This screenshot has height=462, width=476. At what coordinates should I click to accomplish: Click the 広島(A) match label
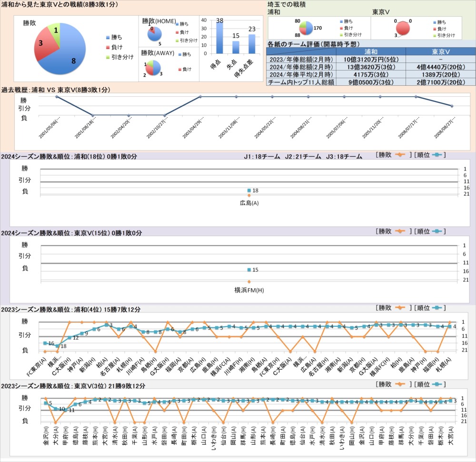[x=249, y=203]
